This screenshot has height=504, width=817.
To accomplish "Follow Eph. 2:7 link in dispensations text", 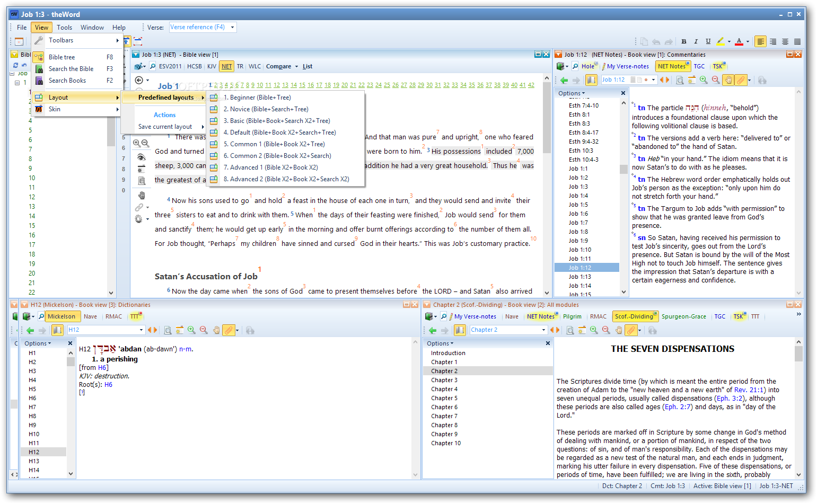I will (x=678, y=406).
